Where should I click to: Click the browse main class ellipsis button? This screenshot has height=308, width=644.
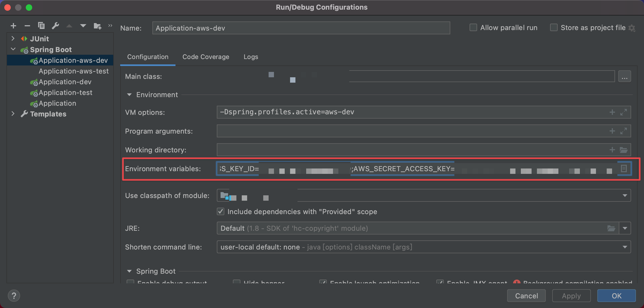(624, 77)
